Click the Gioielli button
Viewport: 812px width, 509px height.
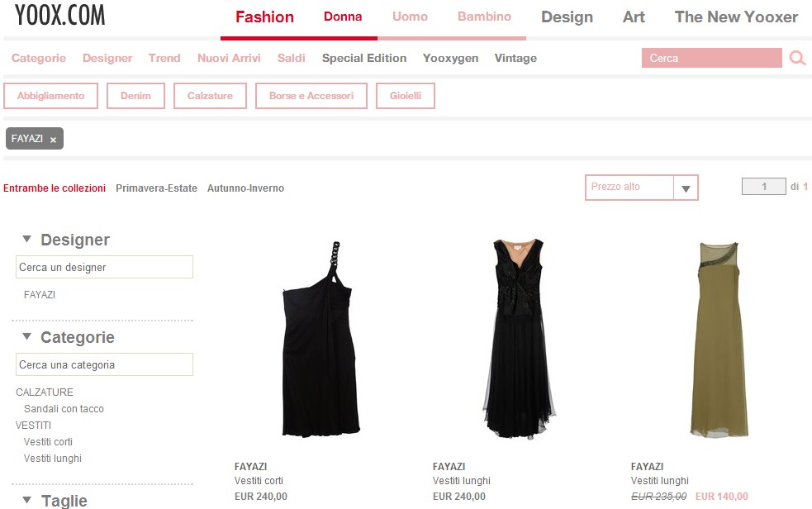coord(406,96)
